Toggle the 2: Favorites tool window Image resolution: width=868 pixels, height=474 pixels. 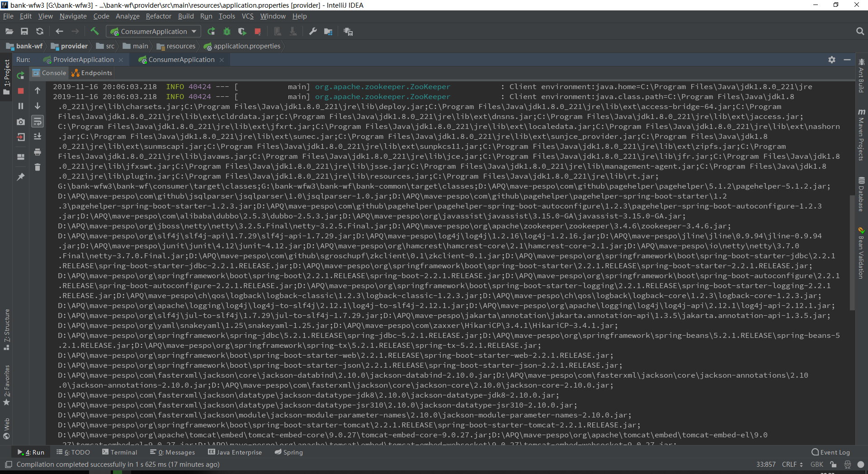(6, 385)
